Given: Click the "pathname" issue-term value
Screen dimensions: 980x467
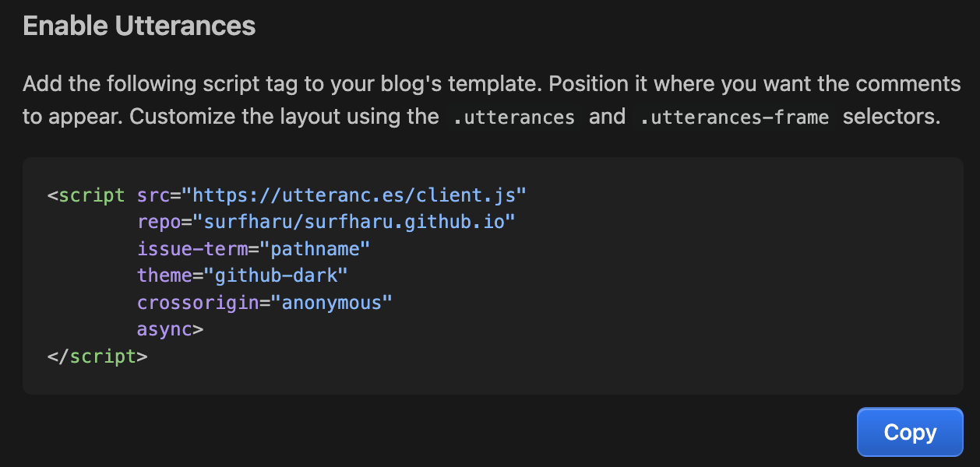Looking at the screenshot, I should [315, 249].
